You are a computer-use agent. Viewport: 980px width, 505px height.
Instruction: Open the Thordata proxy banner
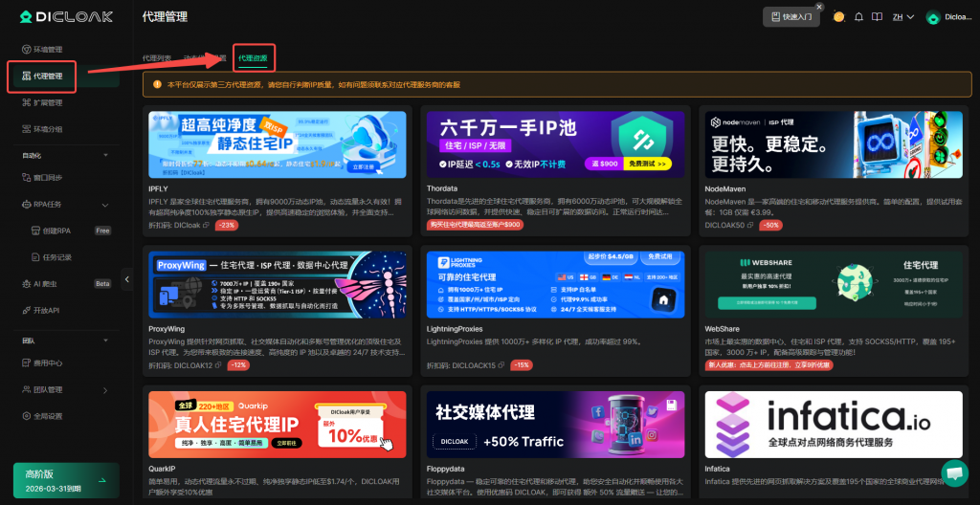point(554,144)
